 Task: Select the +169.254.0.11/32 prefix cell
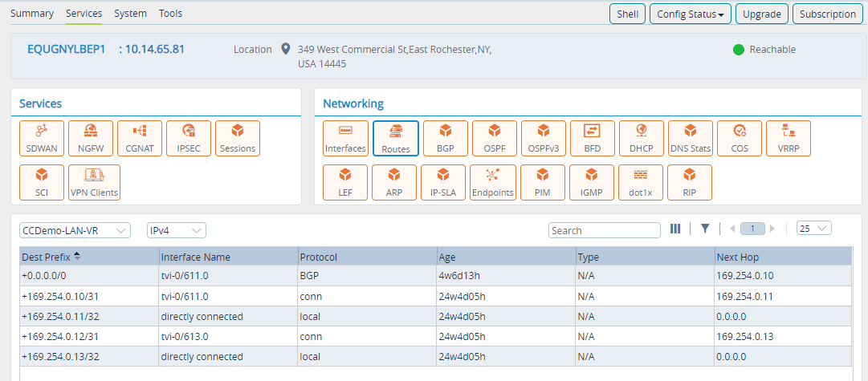(90, 316)
